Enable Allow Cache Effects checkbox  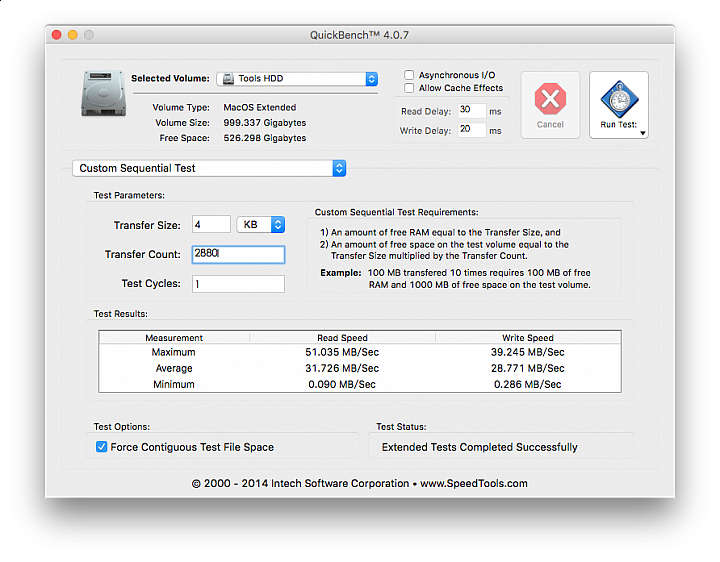pyautogui.click(x=409, y=88)
